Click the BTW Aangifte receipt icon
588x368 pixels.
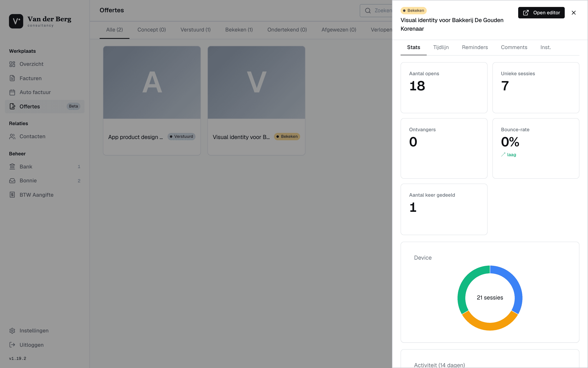(x=12, y=195)
